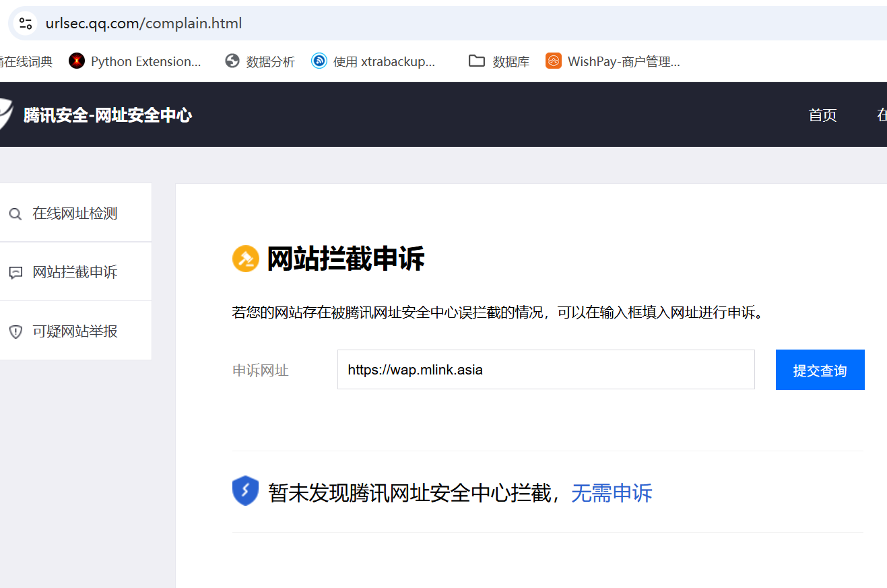Screen dimensions: 887x588
Task: Click the URL text urlsec.qq.com/complain.html
Action: point(143,24)
